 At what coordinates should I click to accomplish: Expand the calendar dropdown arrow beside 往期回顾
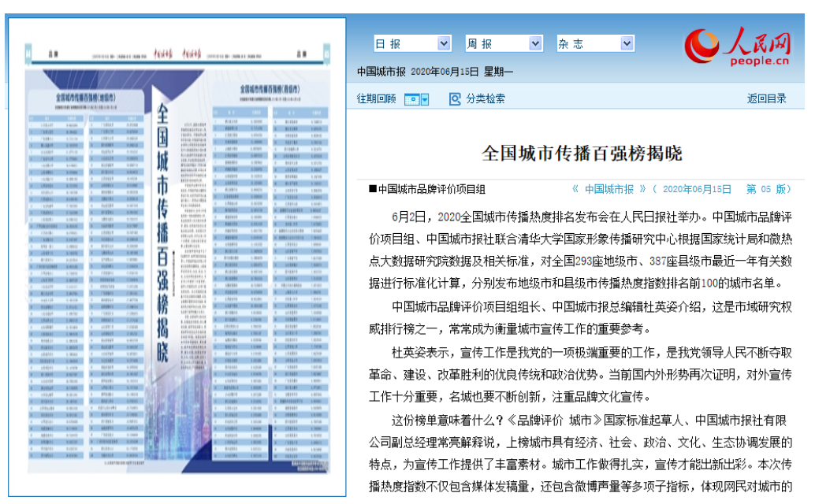425,99
